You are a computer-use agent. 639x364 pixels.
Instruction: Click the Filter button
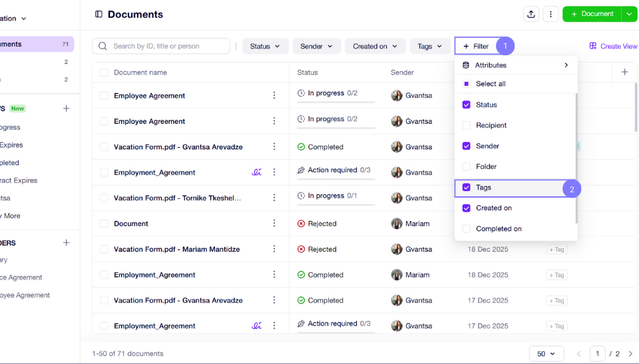(475, 46)
